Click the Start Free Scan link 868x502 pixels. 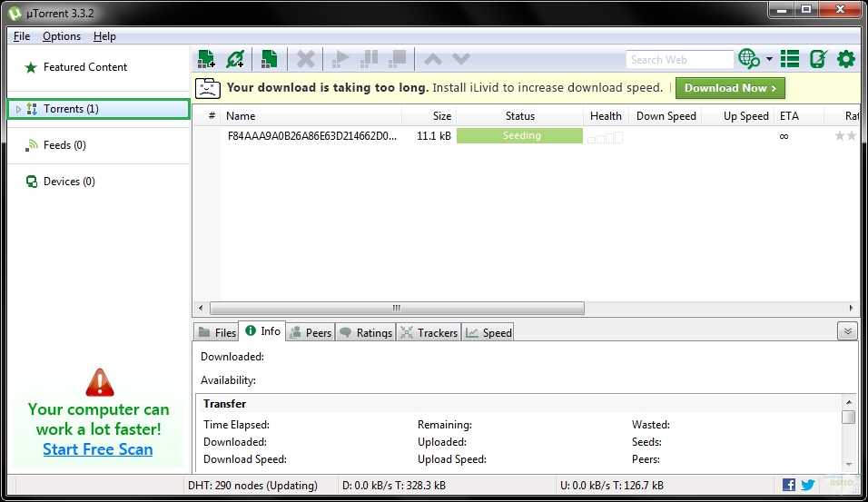tap(98, 449)
